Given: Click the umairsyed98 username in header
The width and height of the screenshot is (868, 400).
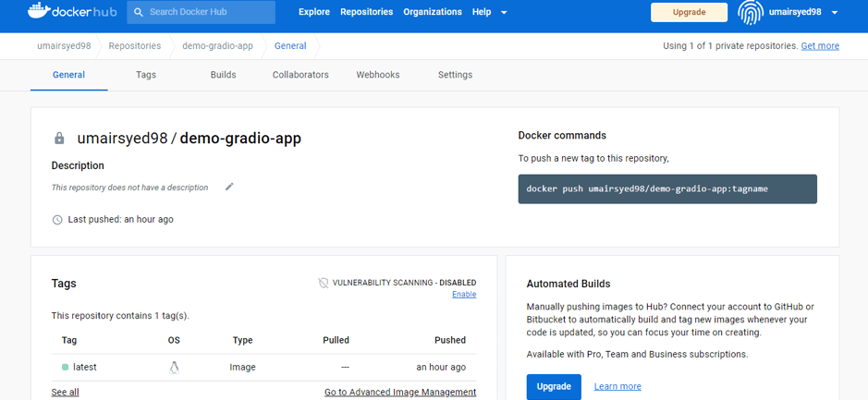Looking at the screenshot, I should (x=795, y=12).
